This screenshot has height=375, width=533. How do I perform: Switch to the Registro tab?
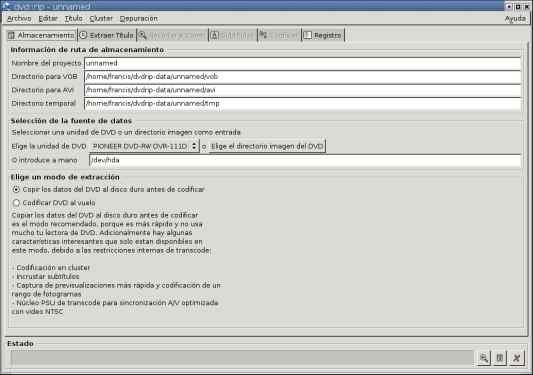(x=323, y=35)
